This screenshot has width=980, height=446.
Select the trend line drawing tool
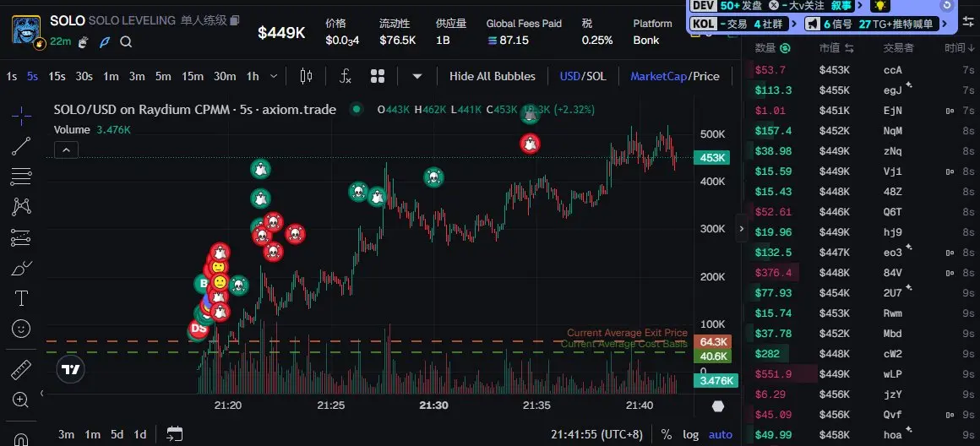[x=21, y=146]
